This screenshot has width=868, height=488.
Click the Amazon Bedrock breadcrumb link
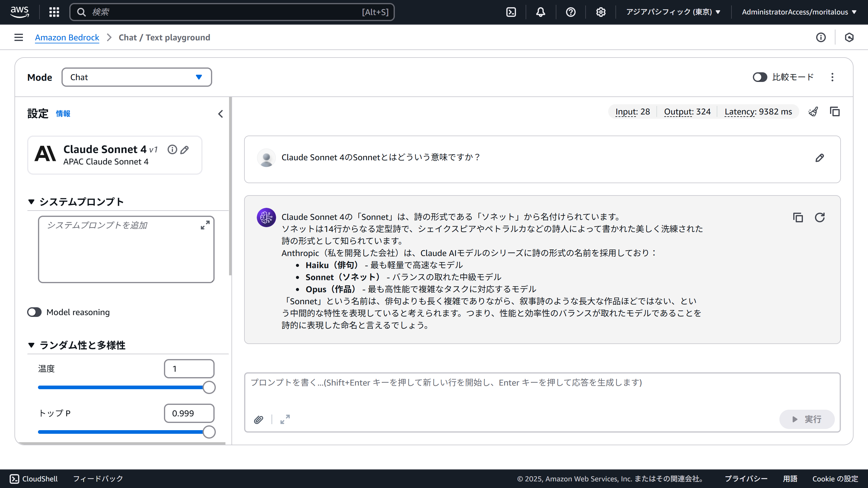(x=67, y=37)
